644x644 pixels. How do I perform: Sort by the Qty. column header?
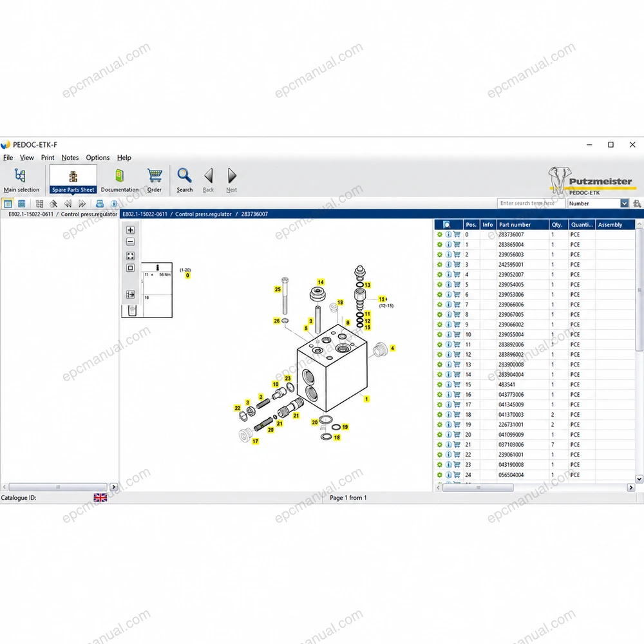click(558, 225)
